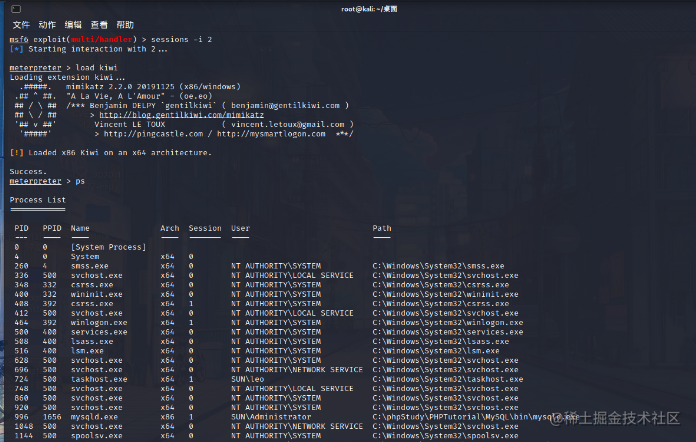The height and width of the screenshot is (442, 696).
Task: Click the C:\Windows\System32\taskhost.exe path
Action: 447,379
